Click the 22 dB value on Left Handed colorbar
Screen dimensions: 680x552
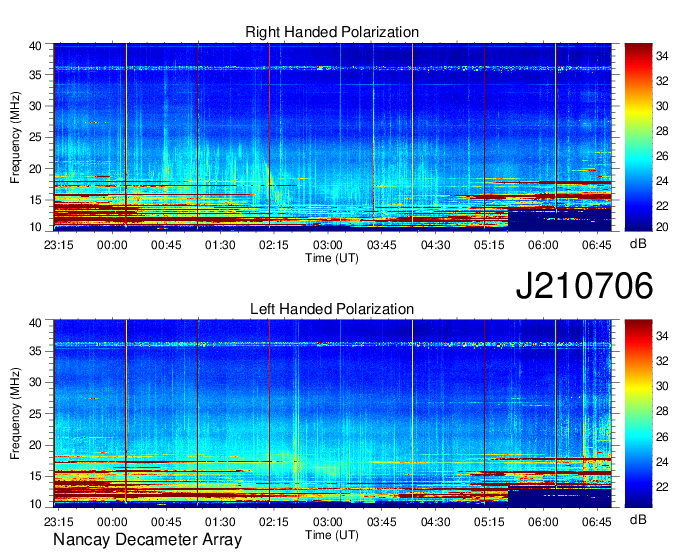[x=662, y=487]
